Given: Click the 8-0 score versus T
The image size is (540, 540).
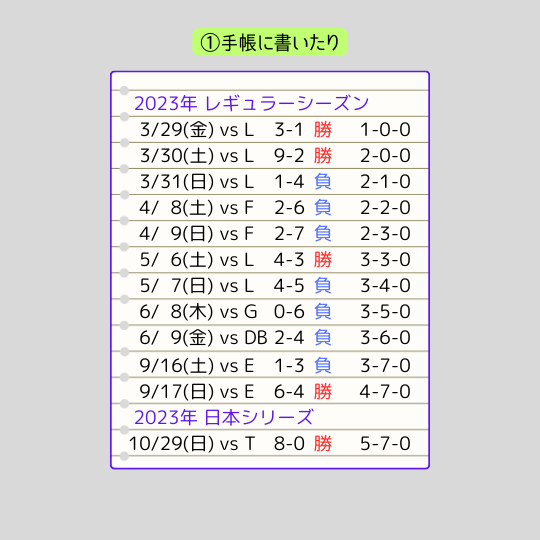Looking at the screenshot, I should tap(289, 444).
